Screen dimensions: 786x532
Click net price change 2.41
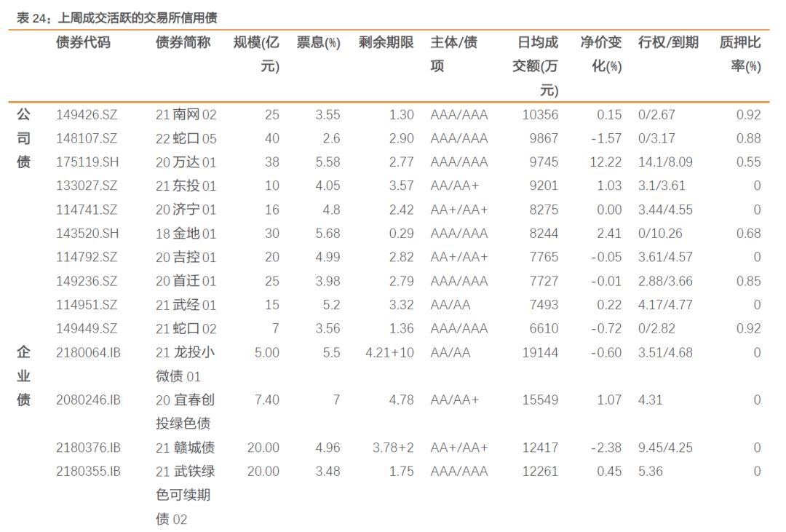(609, 233)
